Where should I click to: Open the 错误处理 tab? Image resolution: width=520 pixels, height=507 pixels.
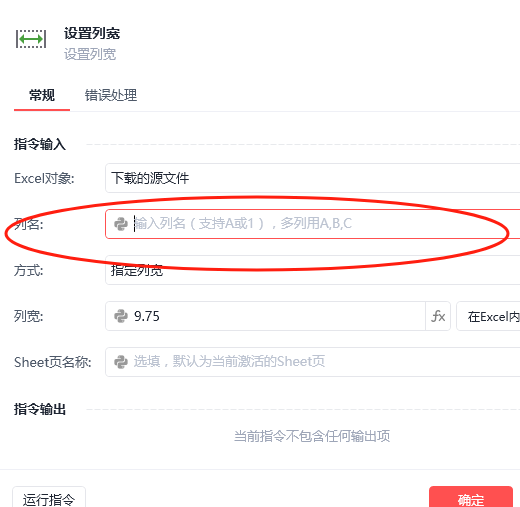[111, 95]
